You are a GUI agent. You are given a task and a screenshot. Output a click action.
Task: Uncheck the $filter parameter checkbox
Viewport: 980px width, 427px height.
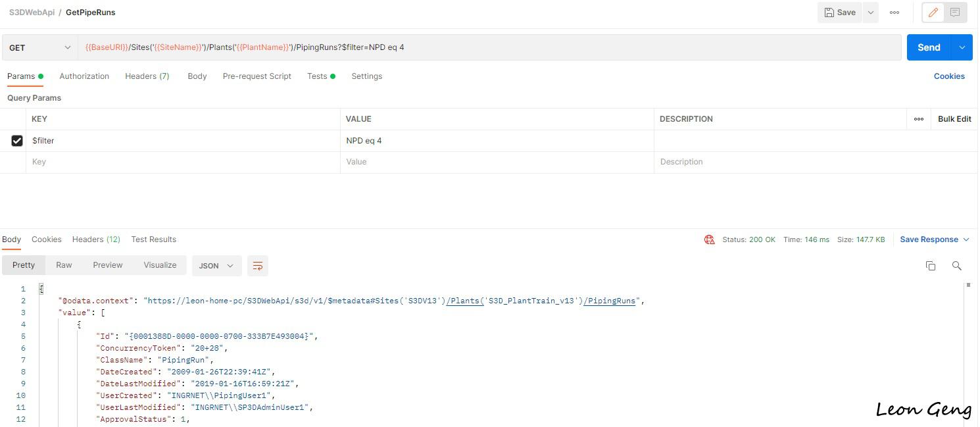17,141
